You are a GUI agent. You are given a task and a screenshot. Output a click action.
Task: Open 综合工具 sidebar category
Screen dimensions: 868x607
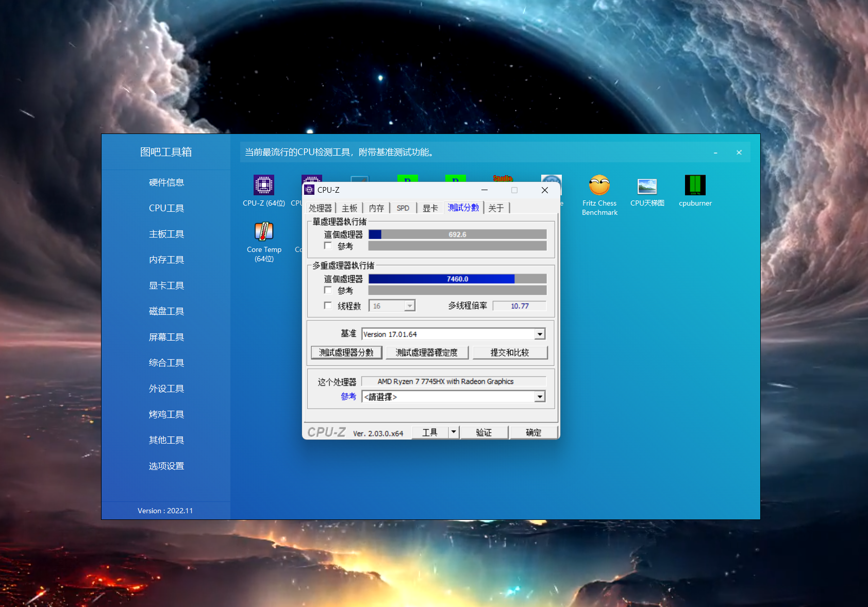point(166,363)
